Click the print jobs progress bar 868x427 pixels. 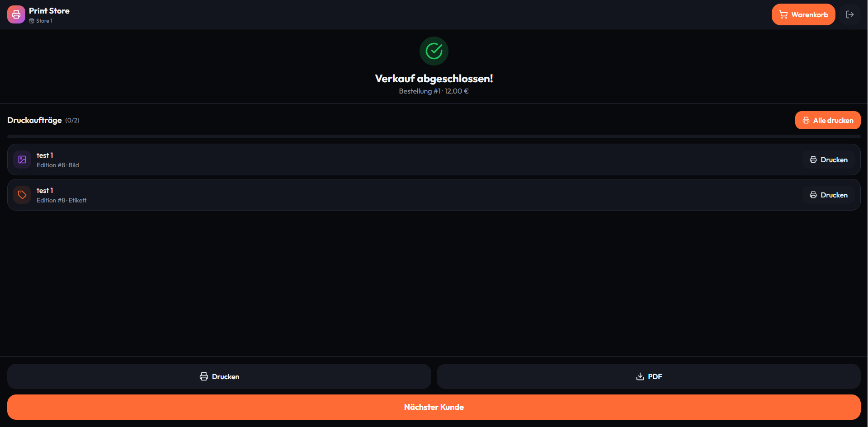pos(434,136)
